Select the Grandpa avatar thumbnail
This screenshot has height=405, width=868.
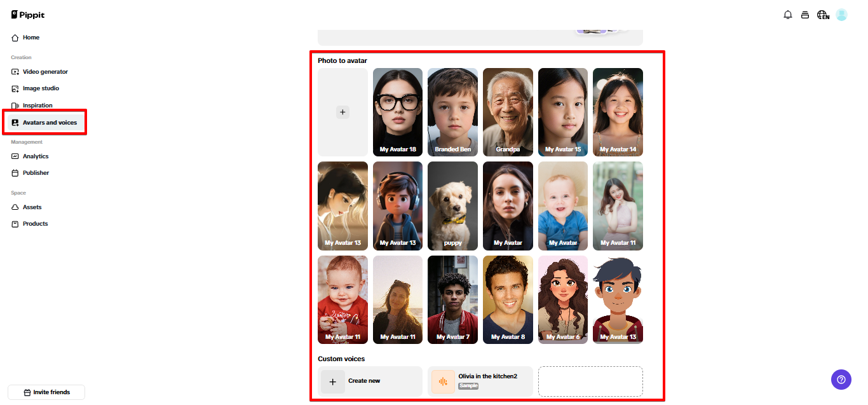pyautogui.click(x=507, y=112)
